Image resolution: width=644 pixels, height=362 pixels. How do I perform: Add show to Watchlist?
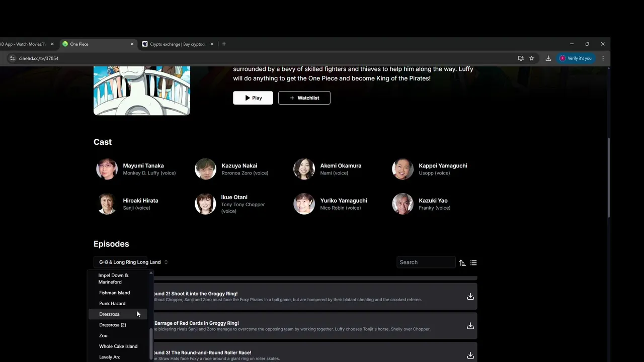(x=304, y=98)
